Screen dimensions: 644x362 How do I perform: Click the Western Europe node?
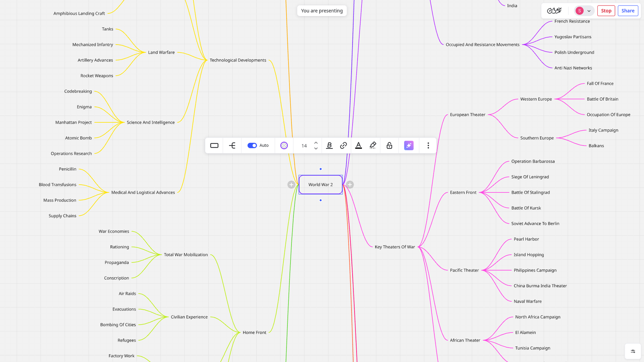[536, 99]
